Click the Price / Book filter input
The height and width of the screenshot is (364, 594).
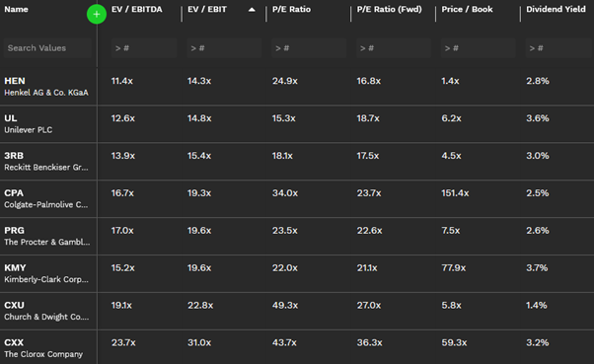pos(479,48)
